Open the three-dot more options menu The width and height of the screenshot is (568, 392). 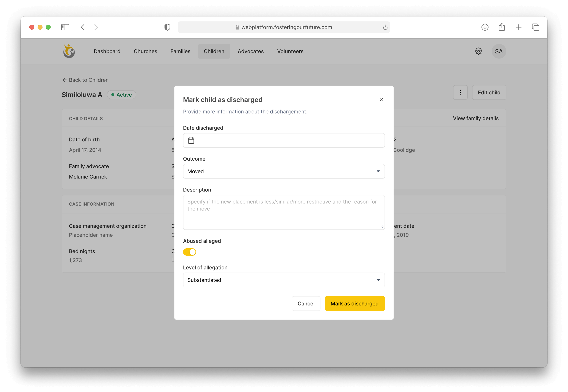click(x=460, y=92)
